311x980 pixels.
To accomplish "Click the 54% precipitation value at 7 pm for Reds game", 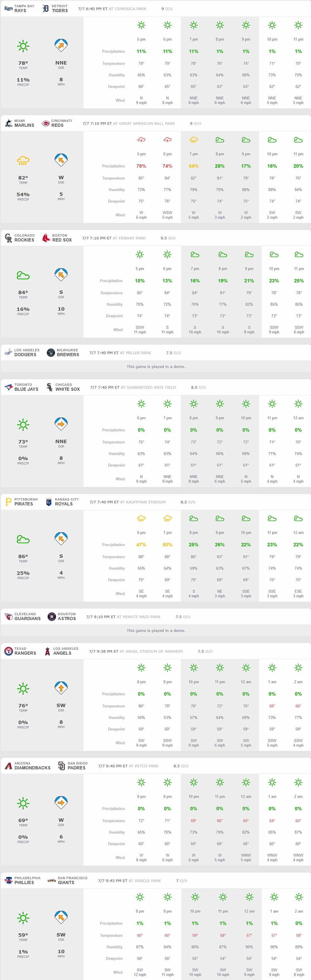I will tap(194, 166).
